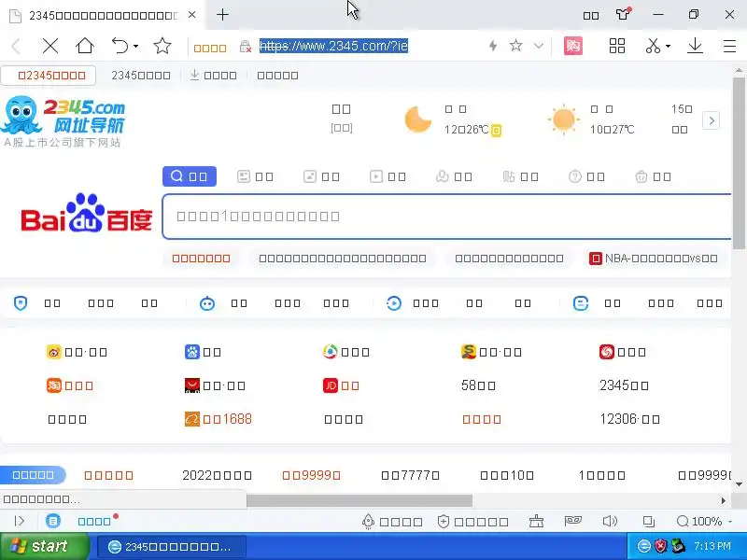Open the downloads arrow icon

pyautogui.click(x=695, y=46)
